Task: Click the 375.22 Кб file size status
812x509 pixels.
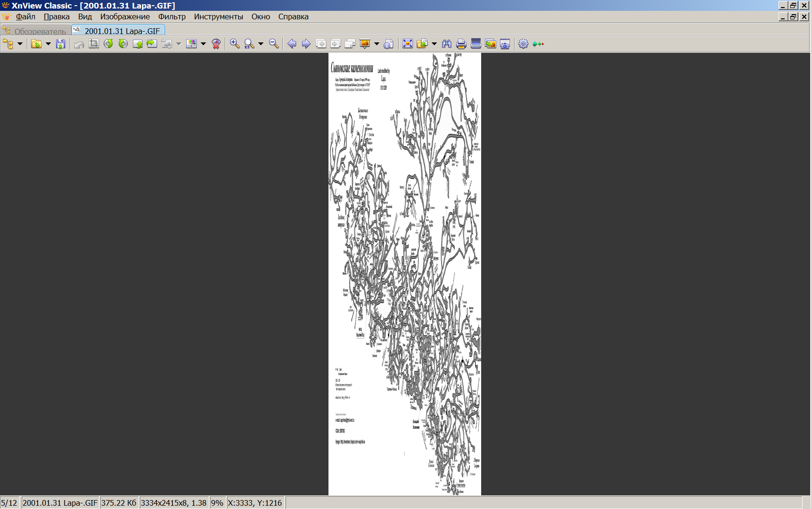Action: point(119,503)
